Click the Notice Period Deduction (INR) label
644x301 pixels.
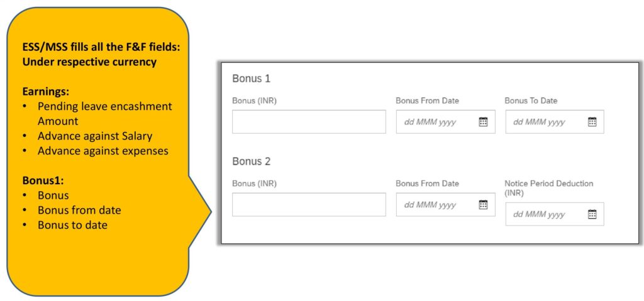[x=548, y=188]
